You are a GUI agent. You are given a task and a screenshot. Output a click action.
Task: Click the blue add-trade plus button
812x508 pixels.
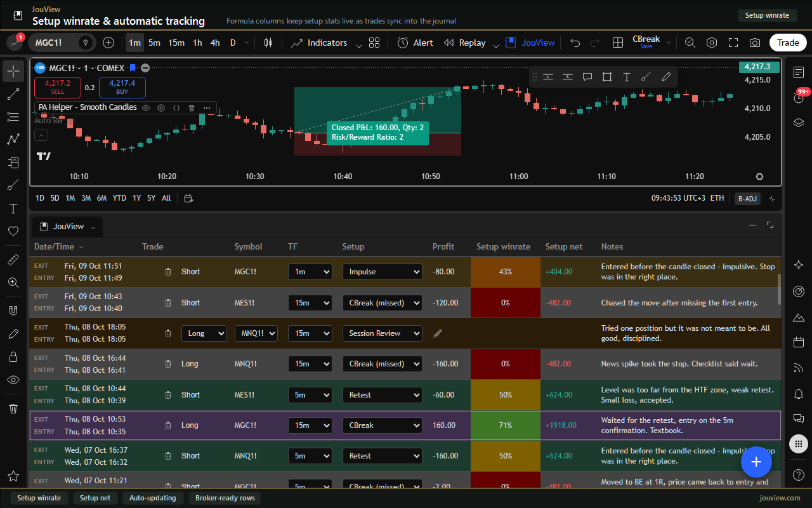[756, 462]
